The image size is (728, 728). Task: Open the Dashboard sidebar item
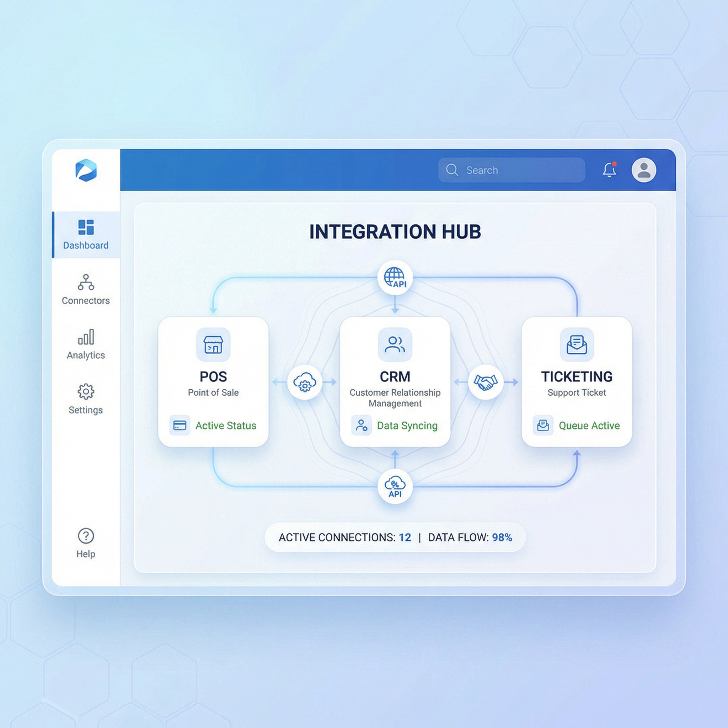[x=86, y=235]
